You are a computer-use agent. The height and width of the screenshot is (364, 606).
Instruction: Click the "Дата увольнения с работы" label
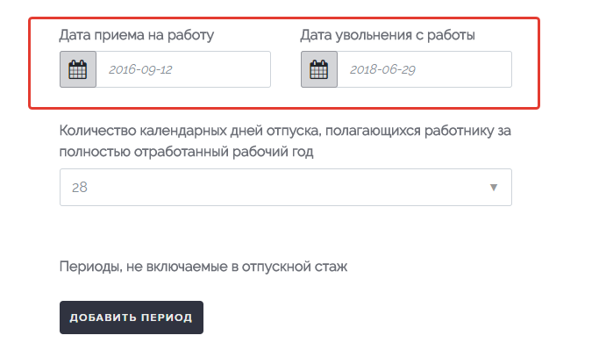tap(388, 35)
